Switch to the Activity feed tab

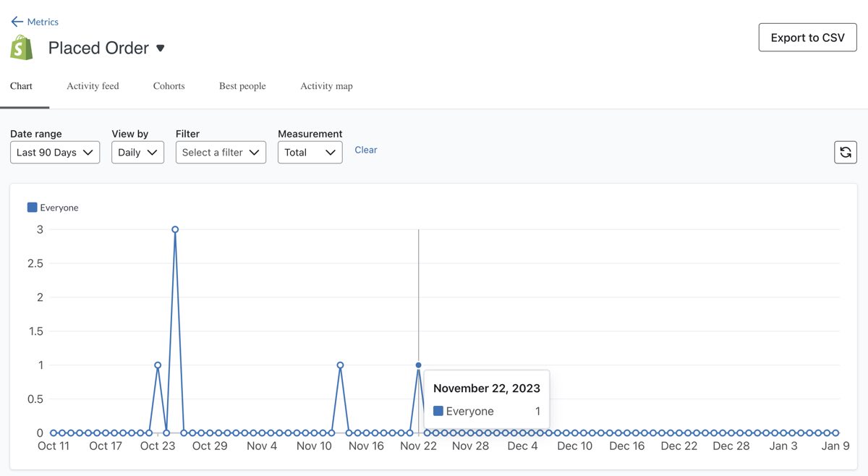tap(93, 86)
